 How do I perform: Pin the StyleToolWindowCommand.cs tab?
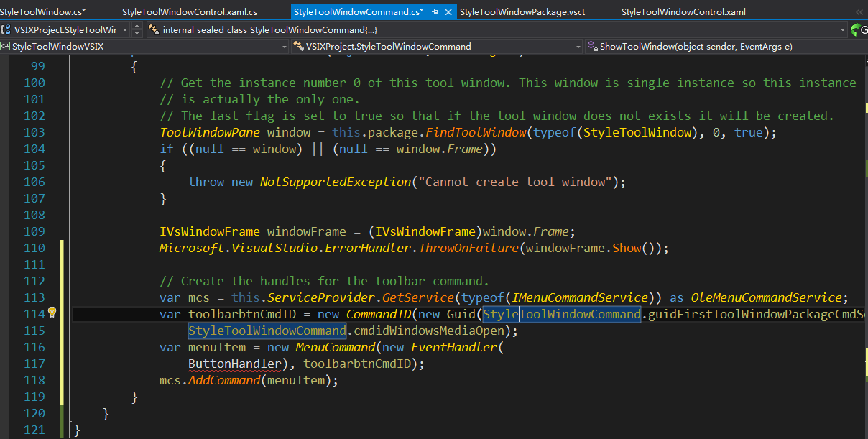coord(435,12)
